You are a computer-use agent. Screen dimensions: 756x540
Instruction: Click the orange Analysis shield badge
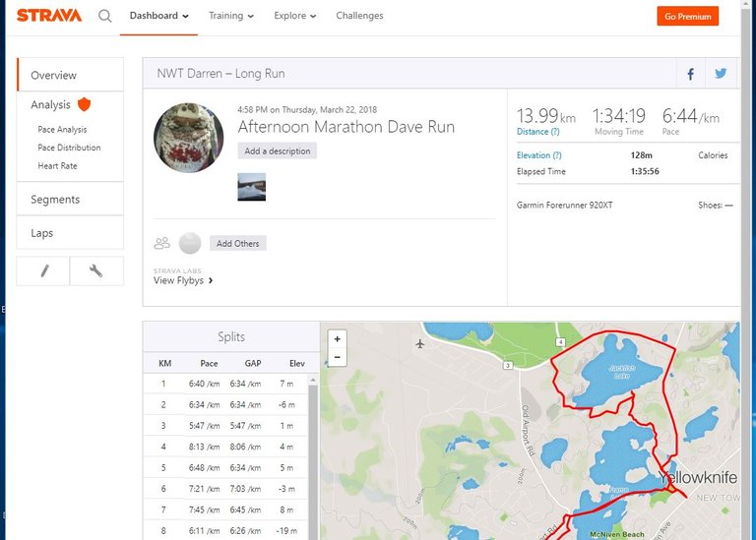click(x=84, y=104)
